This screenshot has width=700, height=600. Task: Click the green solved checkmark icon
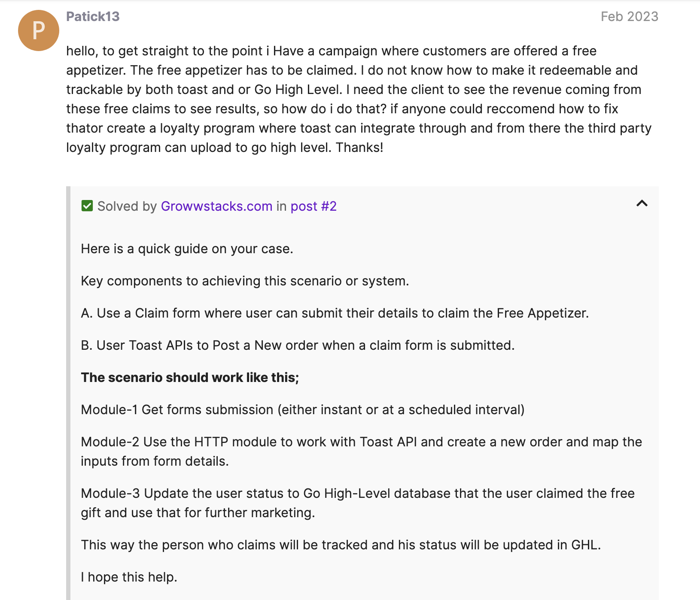(x=87, y=206)
